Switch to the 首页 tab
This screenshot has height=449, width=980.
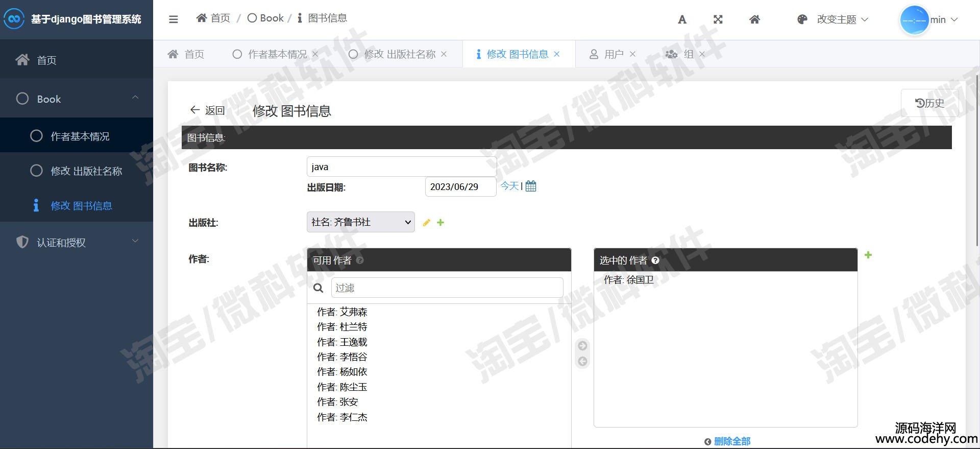[x=186, y=54]
